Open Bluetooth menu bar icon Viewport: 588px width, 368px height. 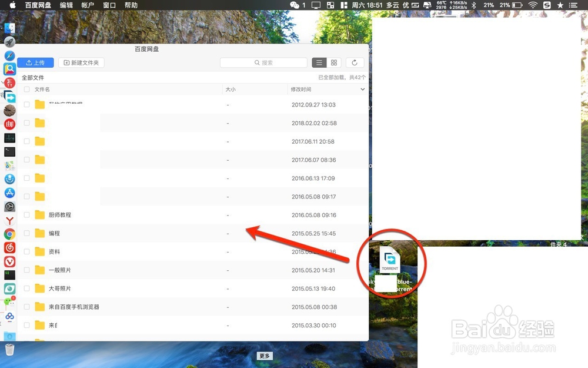(473, 5)
